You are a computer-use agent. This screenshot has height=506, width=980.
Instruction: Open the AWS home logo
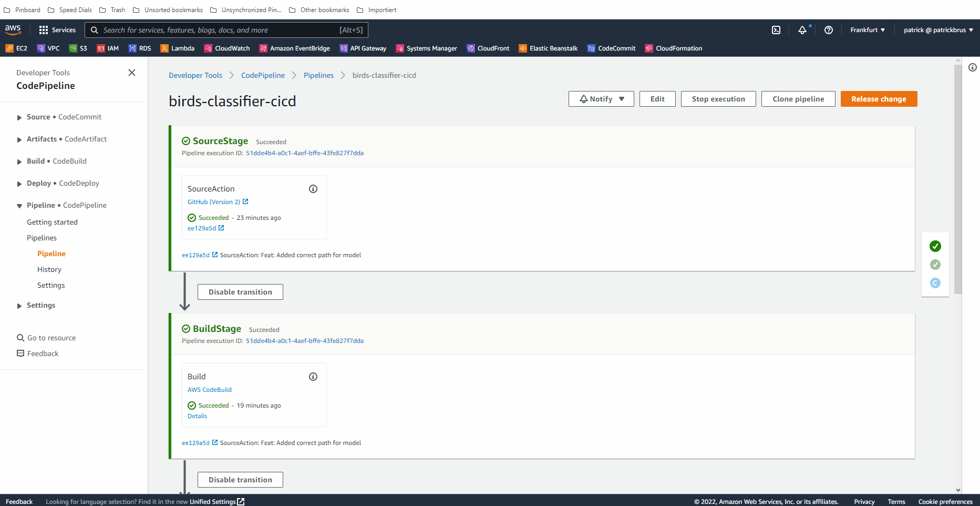pyautogui.click(x=13, y=30)
